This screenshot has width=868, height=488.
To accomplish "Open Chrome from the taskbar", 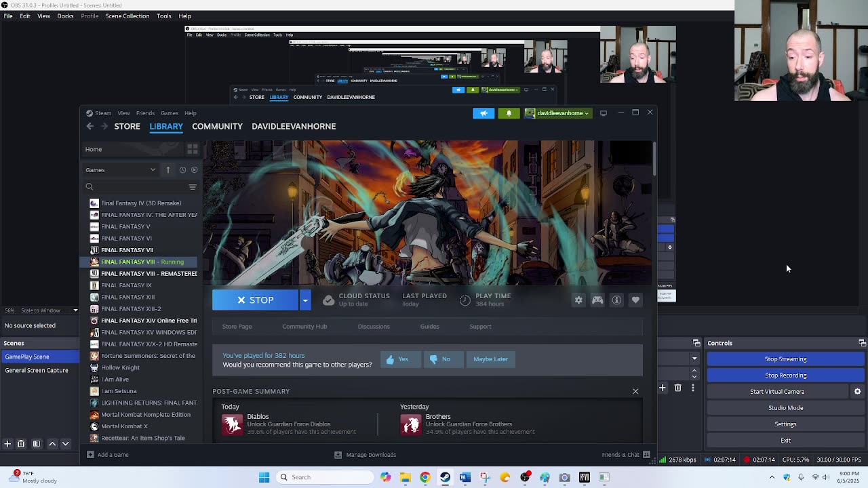I will click(425, 477).
